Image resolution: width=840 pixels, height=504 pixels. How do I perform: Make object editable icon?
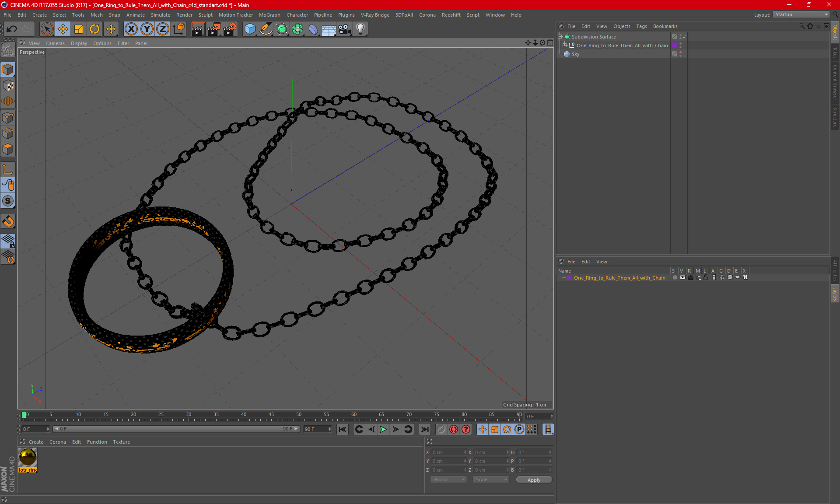coord(8,49)
